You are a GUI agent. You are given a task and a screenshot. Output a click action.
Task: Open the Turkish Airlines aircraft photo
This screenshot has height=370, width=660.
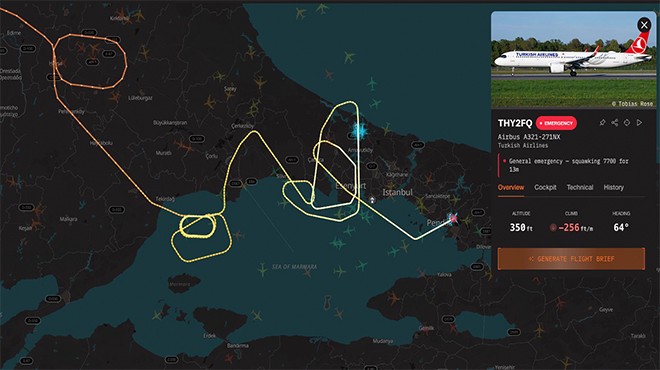(x=573, y=59)
